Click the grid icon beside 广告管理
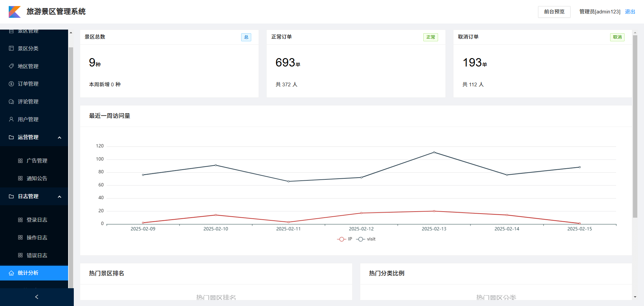 pos(20,161)
